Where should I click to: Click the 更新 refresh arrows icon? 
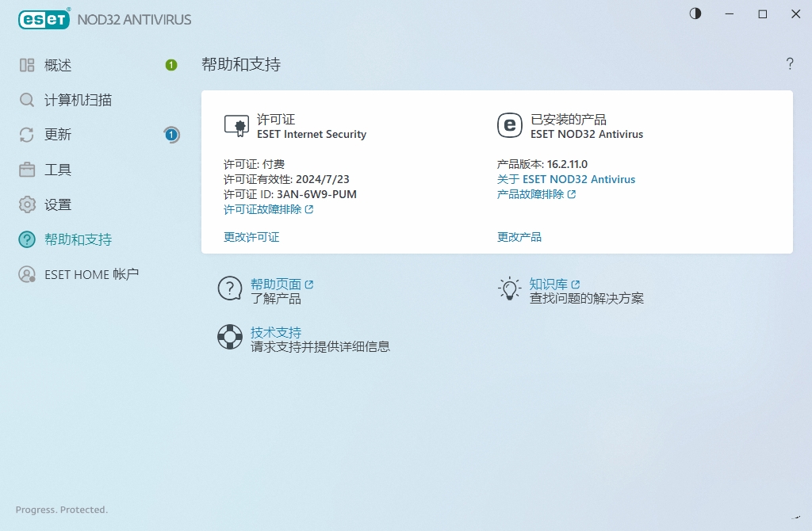pyautogui.click(x=25, y=135)
